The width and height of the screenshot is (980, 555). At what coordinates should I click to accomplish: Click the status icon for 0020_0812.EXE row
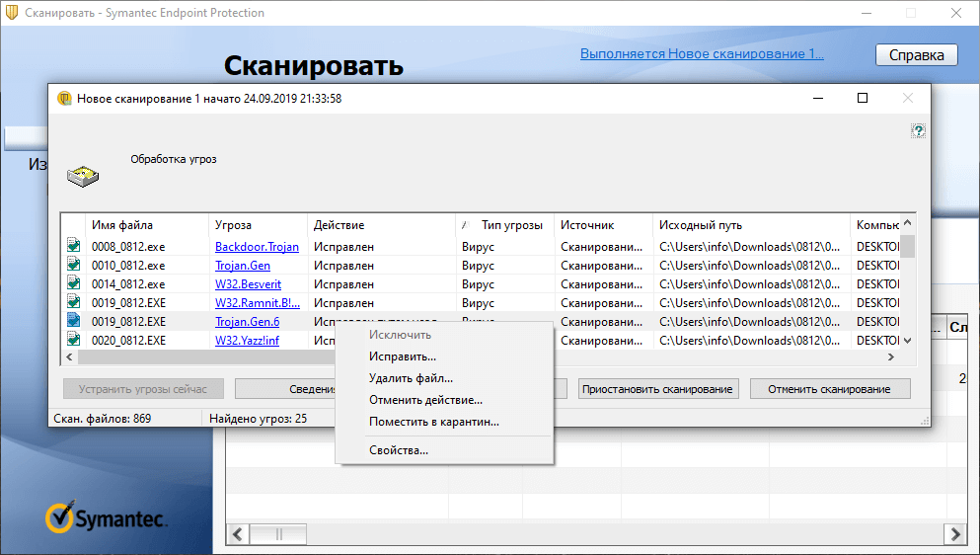[74, 339]
